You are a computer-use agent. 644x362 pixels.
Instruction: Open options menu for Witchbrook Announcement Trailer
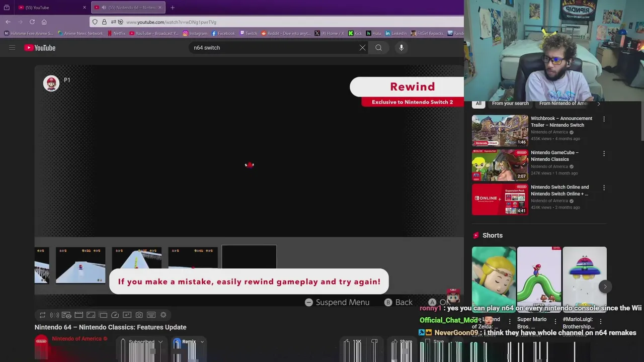pyautogui.click(x=604, y=119)
